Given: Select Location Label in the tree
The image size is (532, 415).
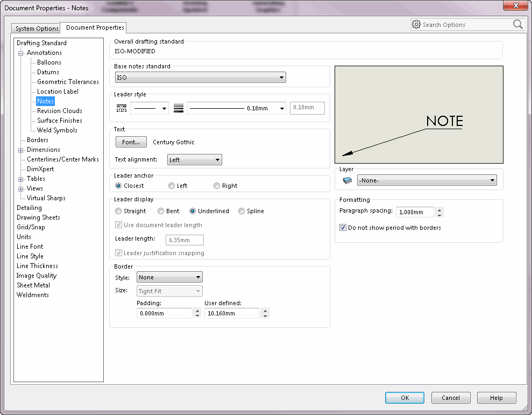Looking at the screenshot, I should coord(58,92).
